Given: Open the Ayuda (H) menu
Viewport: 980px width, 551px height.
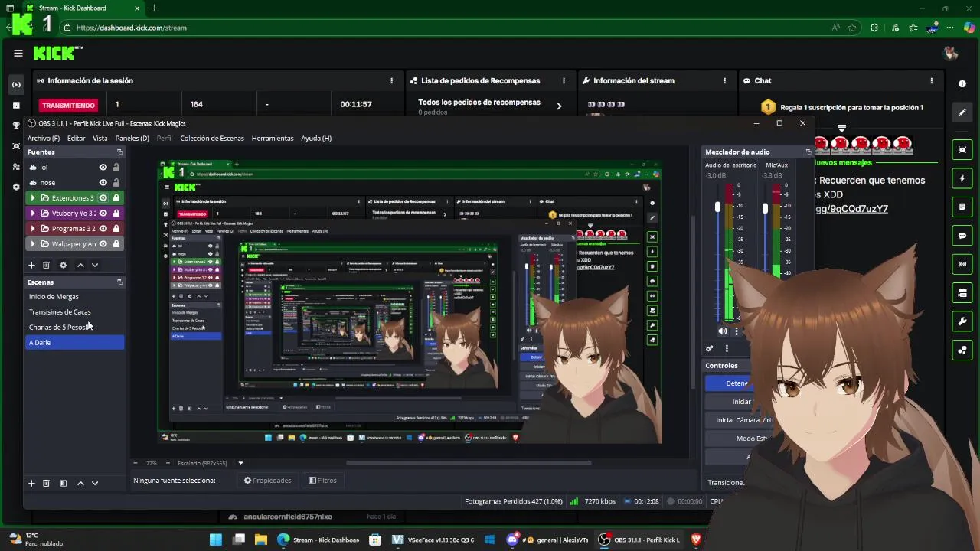Looking at the screenshot, I should (x=316, y=139).
